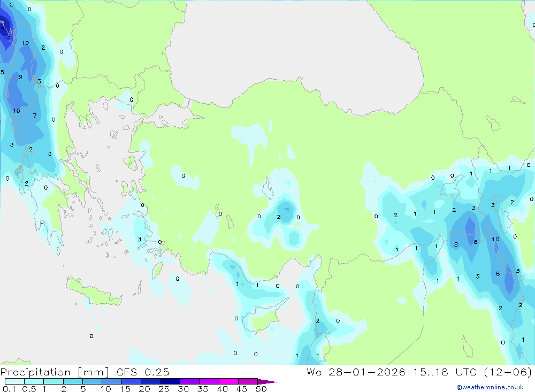The width and height of the screenshot is (535, 392).
Task: Click the 45–50 mm legend swatch
Action: click(x=248, y=381)
